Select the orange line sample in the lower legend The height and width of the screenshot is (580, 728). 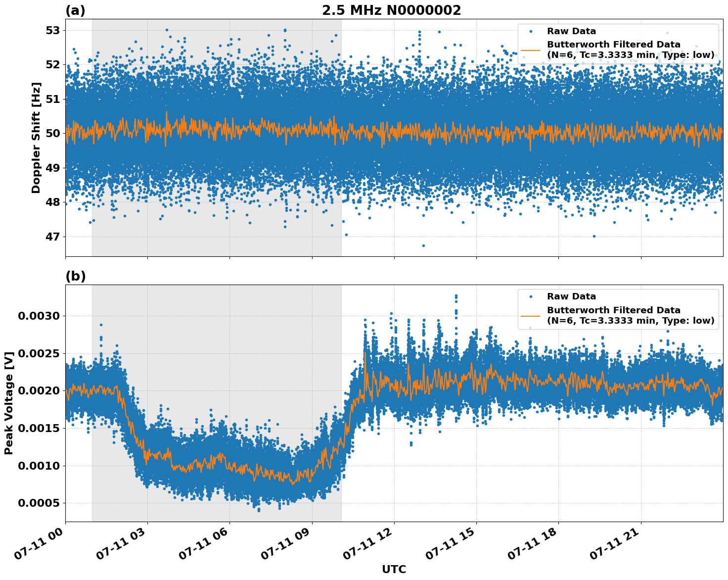tap(529, 315)
